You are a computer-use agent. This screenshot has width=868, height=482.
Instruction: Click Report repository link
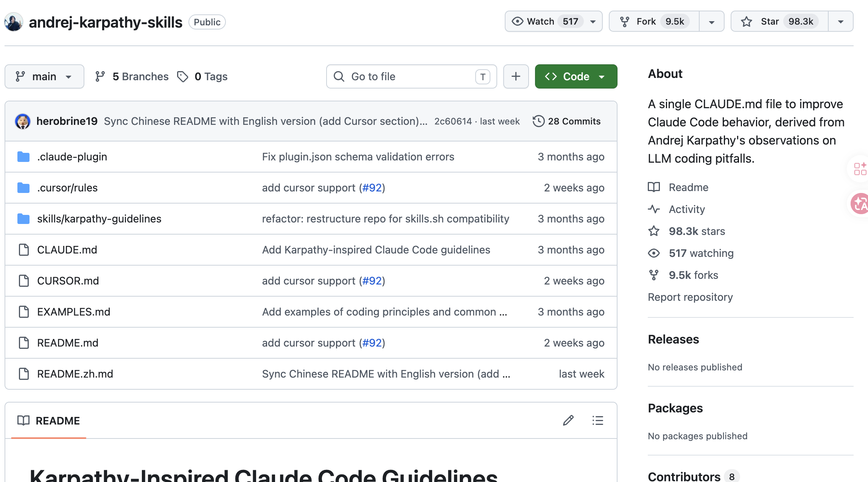(690, 297)
